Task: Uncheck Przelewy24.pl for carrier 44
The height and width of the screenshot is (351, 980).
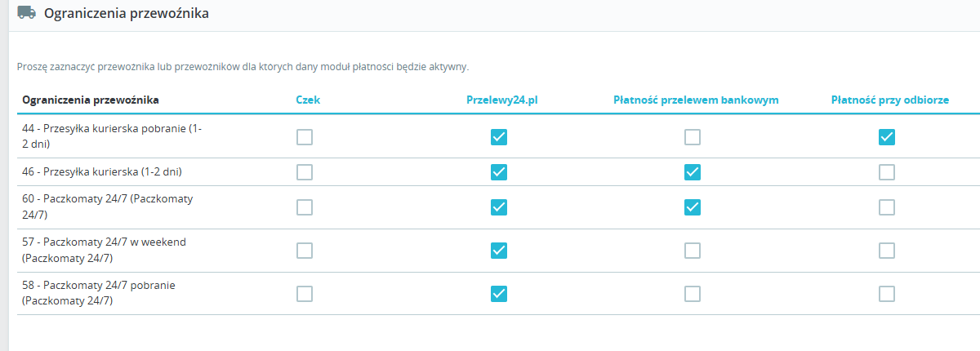Action: point(499,137)
